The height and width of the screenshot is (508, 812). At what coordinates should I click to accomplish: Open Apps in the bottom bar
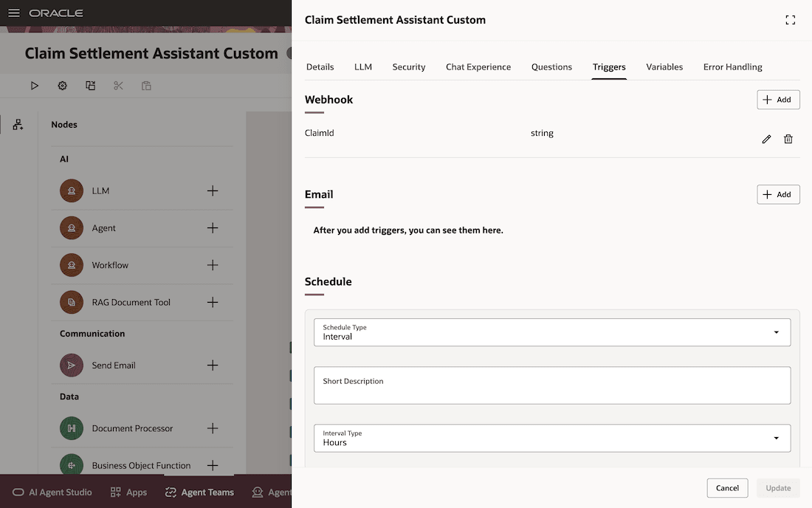point(129,492)
